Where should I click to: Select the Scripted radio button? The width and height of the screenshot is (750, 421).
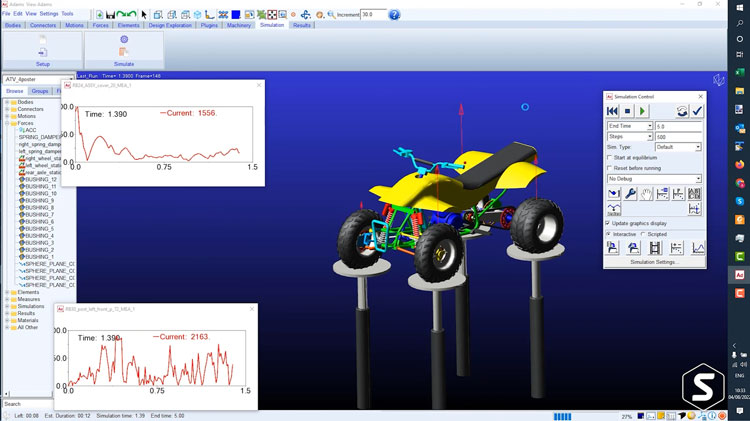pos(643,234)
